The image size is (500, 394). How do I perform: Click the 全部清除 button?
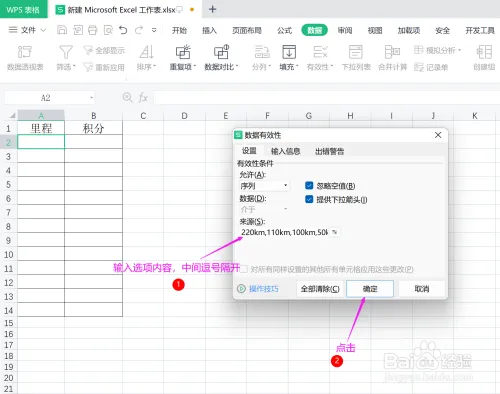point(320,289)
